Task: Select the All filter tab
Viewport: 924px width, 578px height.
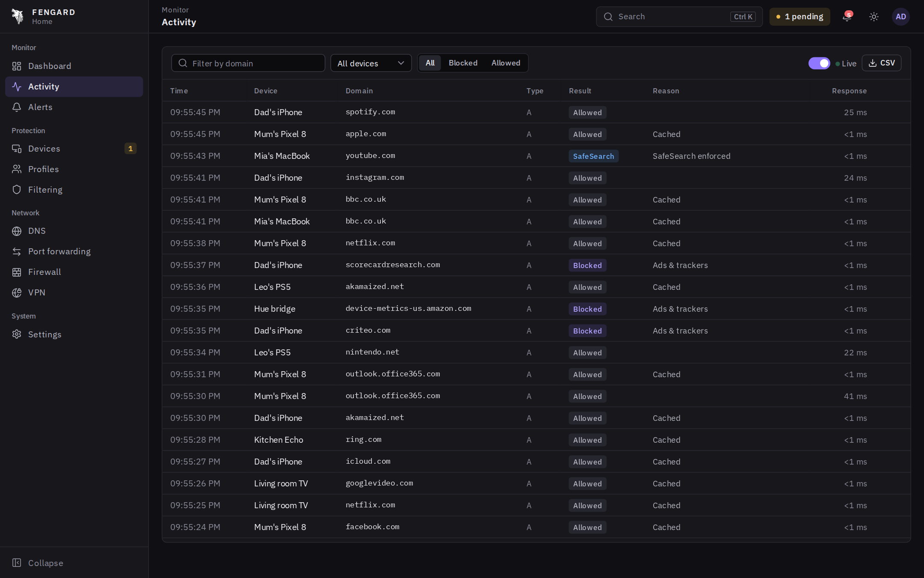Action: [x=430, y=63]
